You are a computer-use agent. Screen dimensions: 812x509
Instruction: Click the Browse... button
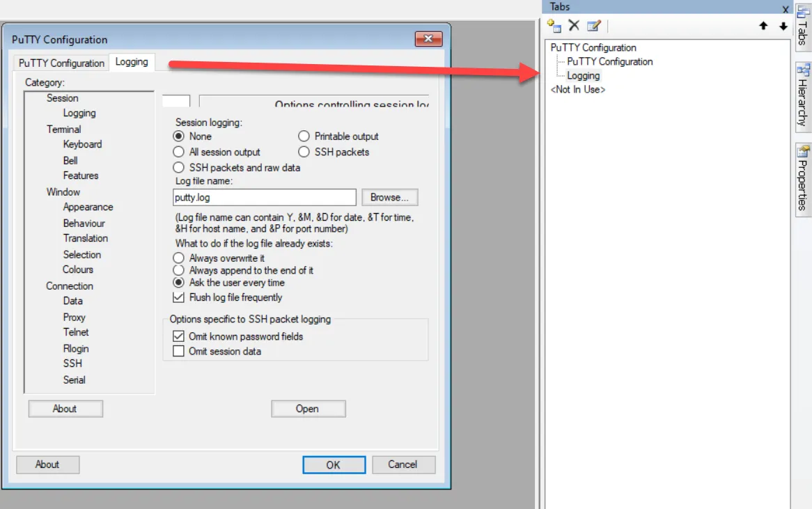(x=389, y=197)
